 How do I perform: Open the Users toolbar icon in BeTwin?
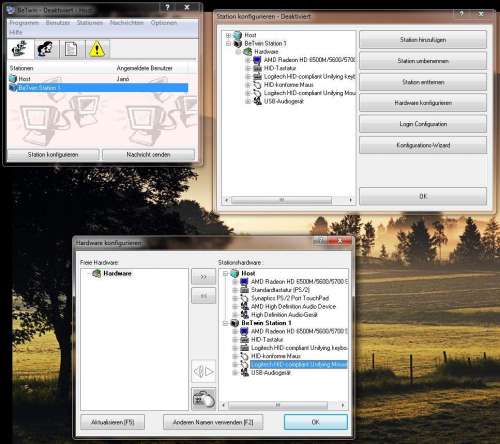46,49
